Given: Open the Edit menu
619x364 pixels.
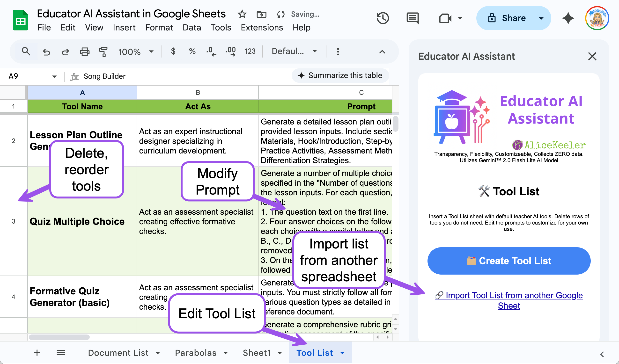Looking at the screenshot, I should [x=68, y=28].
